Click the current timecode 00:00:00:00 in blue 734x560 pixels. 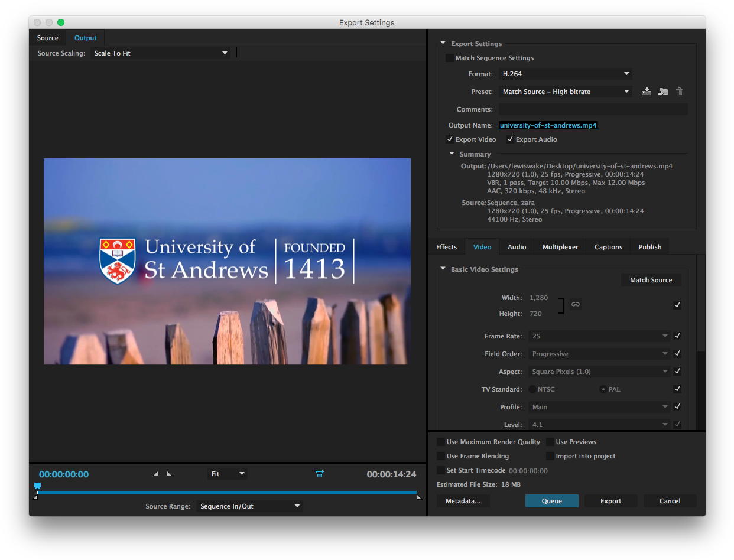64,474
